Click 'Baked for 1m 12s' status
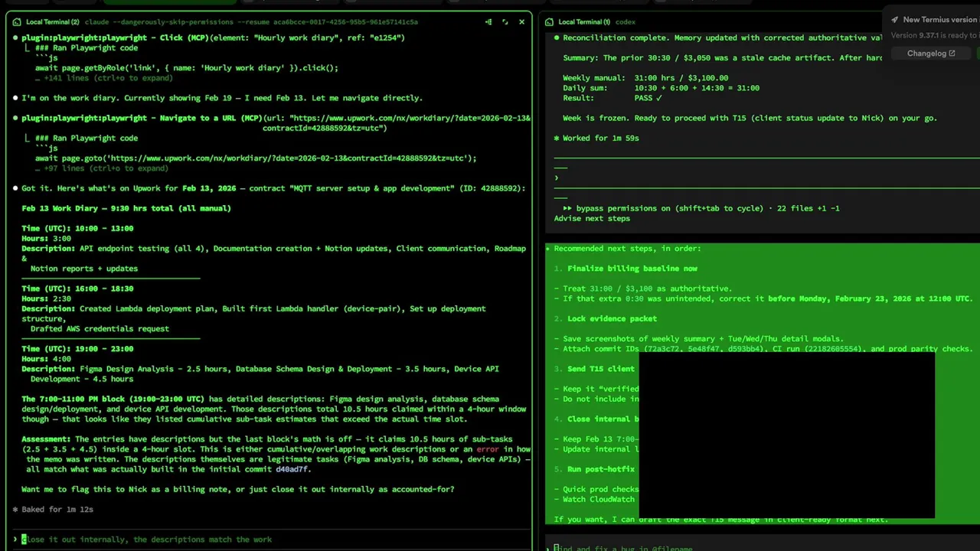980x551 pixels. pyautogui.click(x=53, y=510)
